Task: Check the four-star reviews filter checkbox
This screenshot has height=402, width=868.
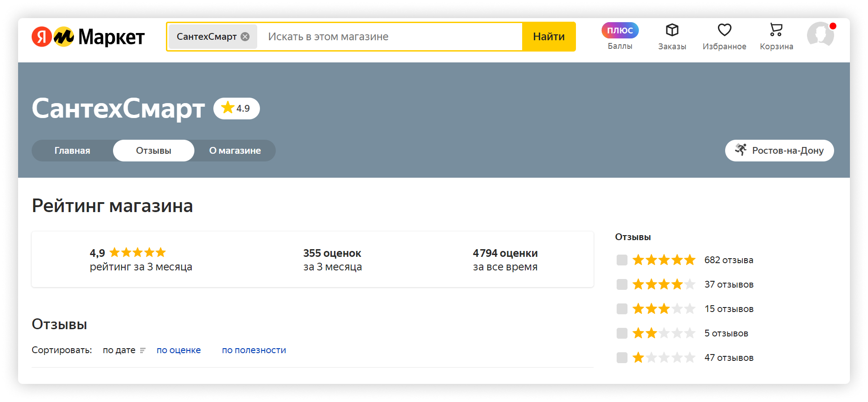Action: click(x=622, y=284)
